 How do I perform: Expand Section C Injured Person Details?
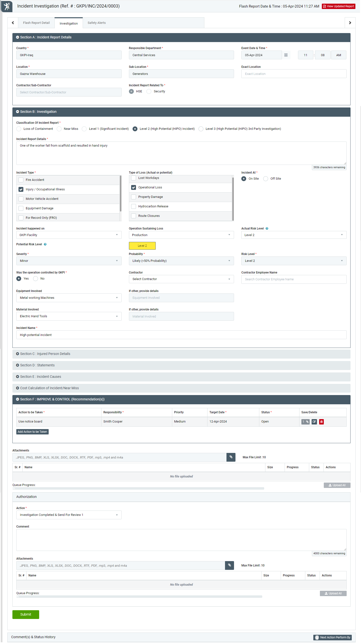point(45,354)
